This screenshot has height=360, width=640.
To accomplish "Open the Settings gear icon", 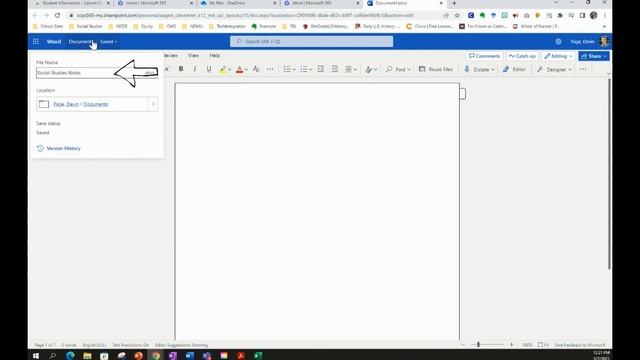I will 558,42.
